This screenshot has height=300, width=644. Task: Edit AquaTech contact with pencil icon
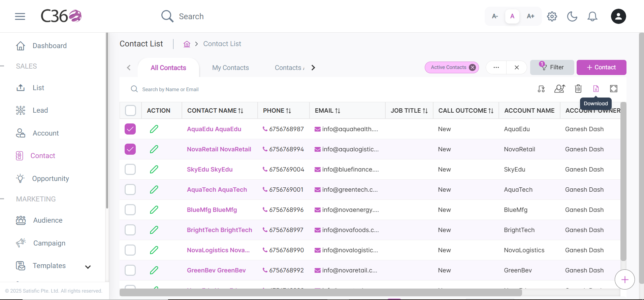(154, 189)
